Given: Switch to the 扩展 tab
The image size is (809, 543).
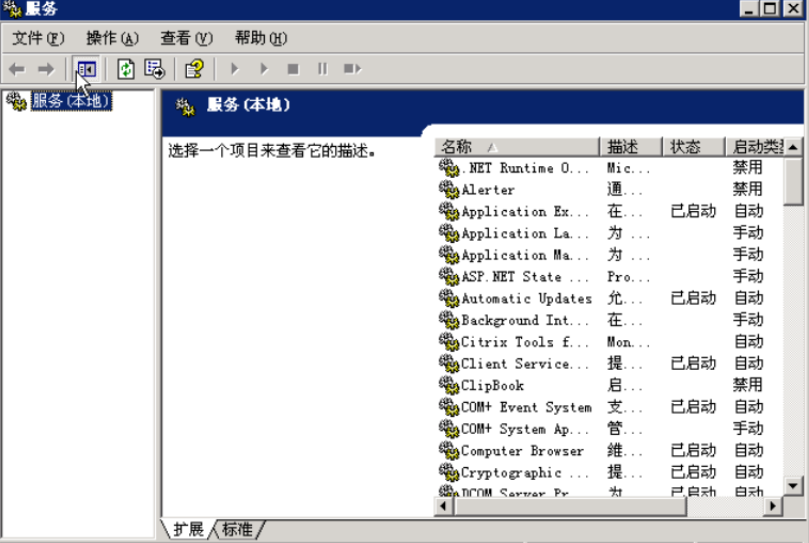Looking at the screenshot, I should (188, 529).
